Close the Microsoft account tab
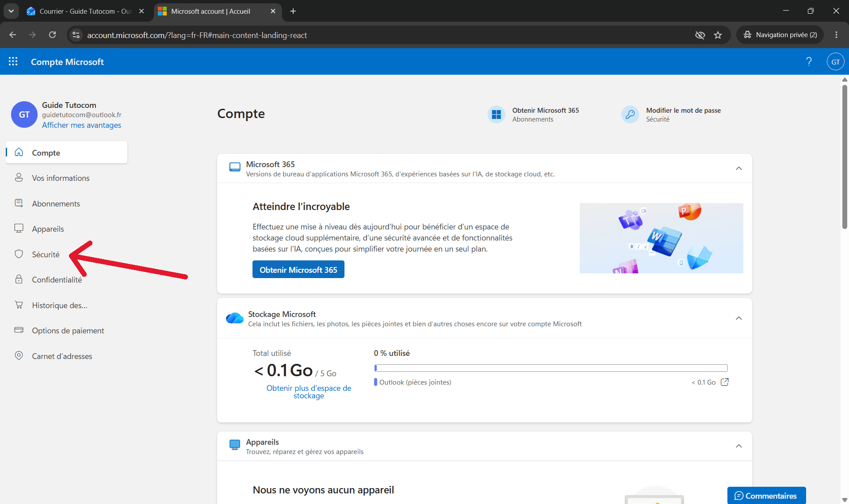This screenshot has width=849, height=504. [x=273, y=11]
